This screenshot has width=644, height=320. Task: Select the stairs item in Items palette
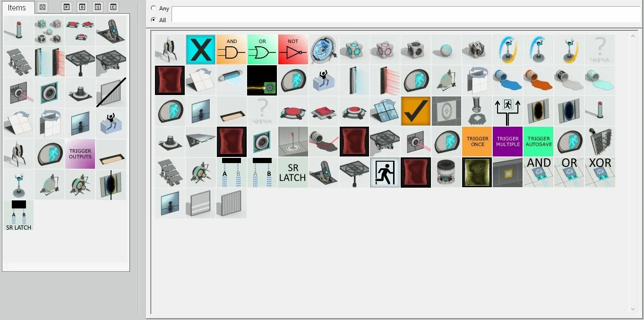point(19,62)
